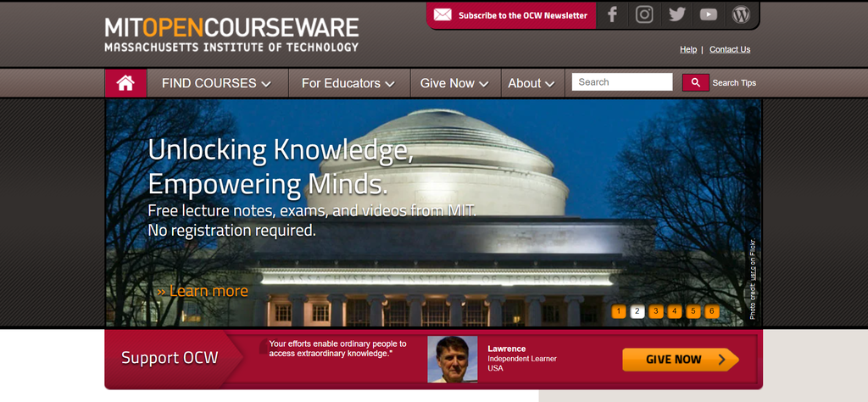Click the envelope newsletter icon
The height and width of the screenshot is (402, 868).
[x=442, y=15]
